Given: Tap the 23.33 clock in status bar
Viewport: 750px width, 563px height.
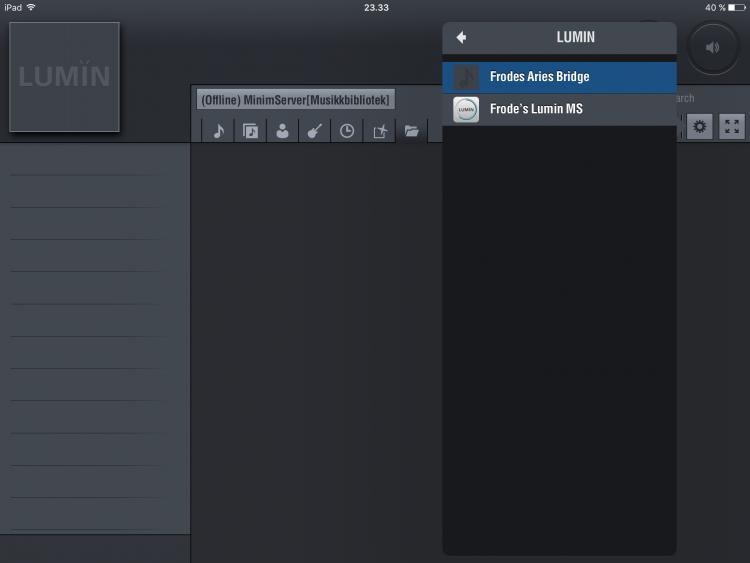Looking at the screenshot, I should 376,8.
